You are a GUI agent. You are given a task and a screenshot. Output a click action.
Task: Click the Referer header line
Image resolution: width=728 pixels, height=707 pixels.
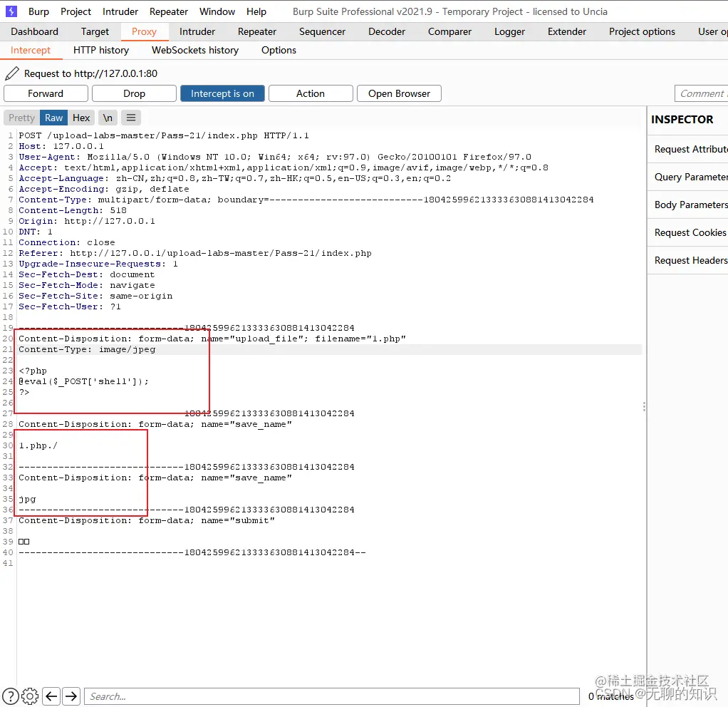195,253
